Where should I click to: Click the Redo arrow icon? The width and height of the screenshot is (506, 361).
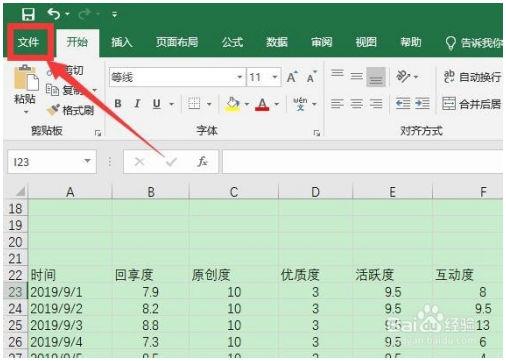85,14
